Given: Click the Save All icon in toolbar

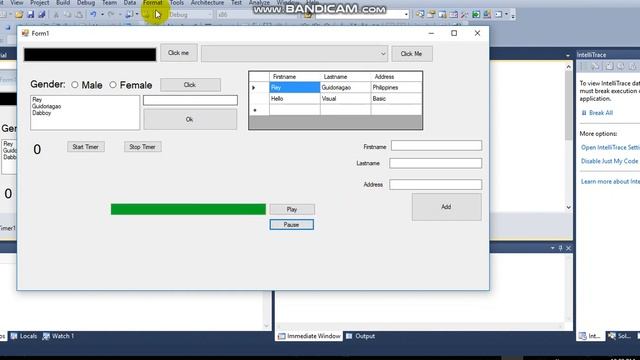Looking at the screenshot, I should [x=42, y=15].
